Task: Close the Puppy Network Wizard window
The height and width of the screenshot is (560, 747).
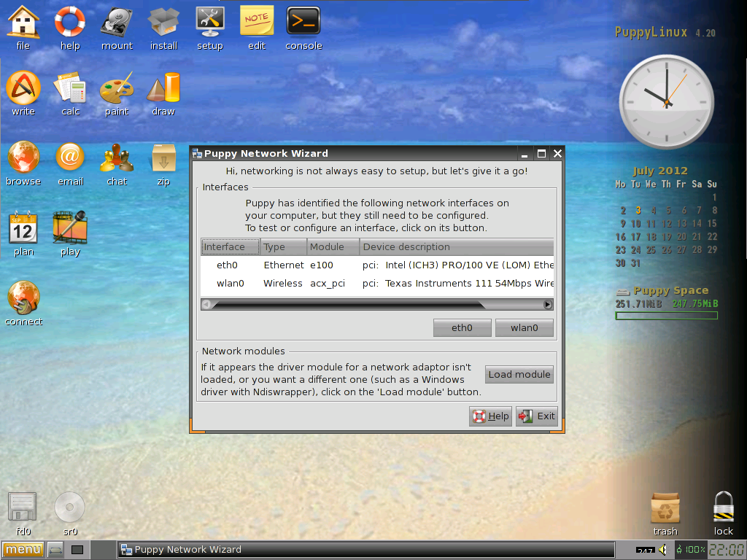Action: (x=557, y=153)
